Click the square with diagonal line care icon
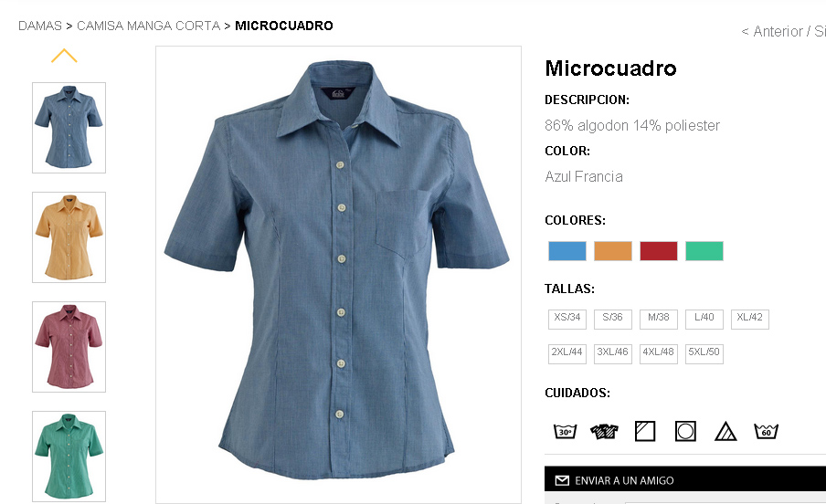826x504 pixels. coord(645,431)
